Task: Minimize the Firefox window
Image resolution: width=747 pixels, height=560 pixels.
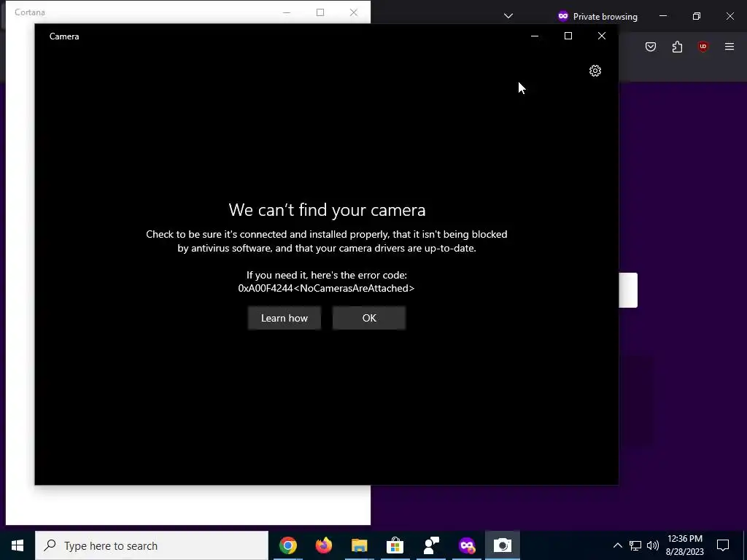Action: [663, 16]
